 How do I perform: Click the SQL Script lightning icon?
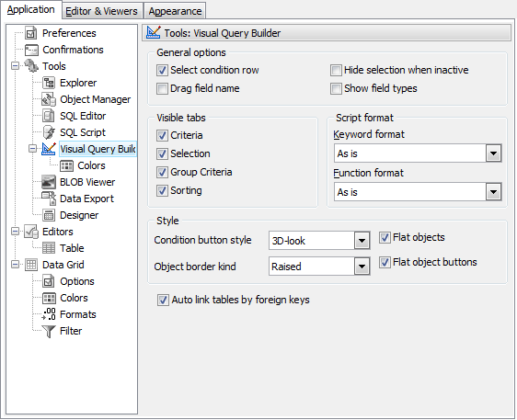(49, 132)
